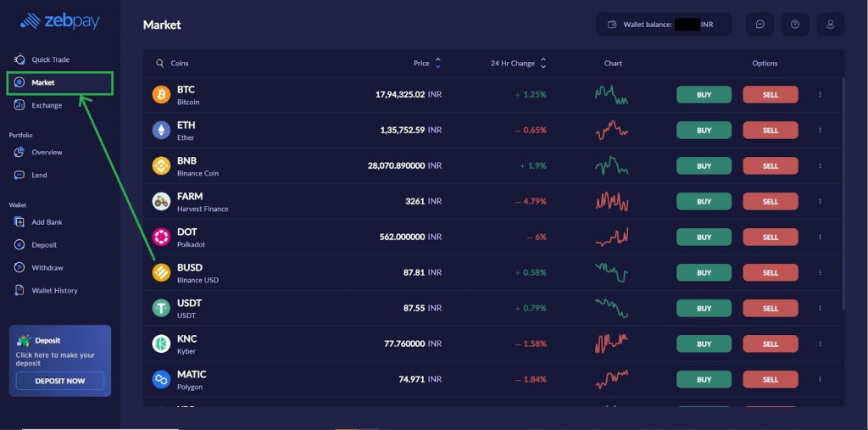The image size is (868, 430).
Task: Click the Coins search field
Action: tap(254, 64)
